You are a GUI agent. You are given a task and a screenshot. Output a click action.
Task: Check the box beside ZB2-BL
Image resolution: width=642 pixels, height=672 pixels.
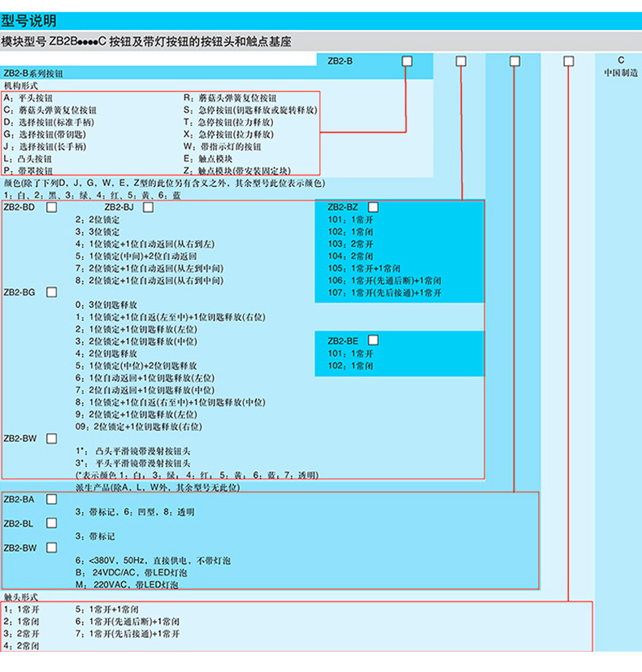pos(52,522)
